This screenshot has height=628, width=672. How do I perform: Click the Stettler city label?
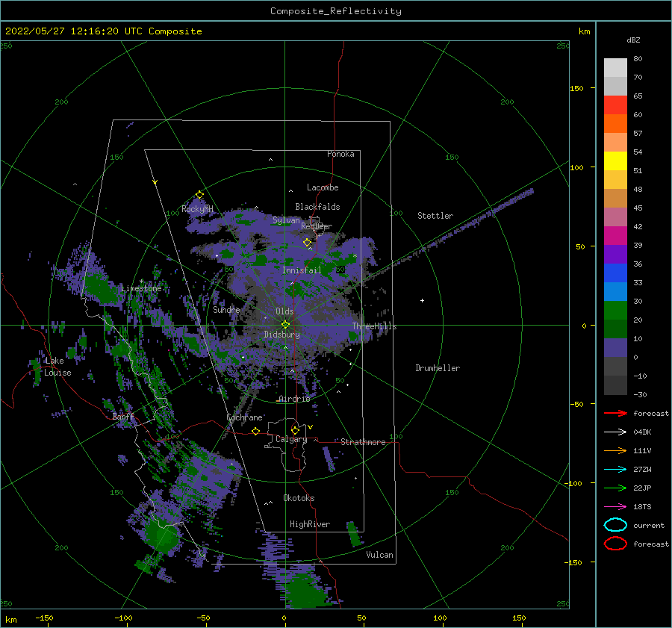[x=435, y=216]
